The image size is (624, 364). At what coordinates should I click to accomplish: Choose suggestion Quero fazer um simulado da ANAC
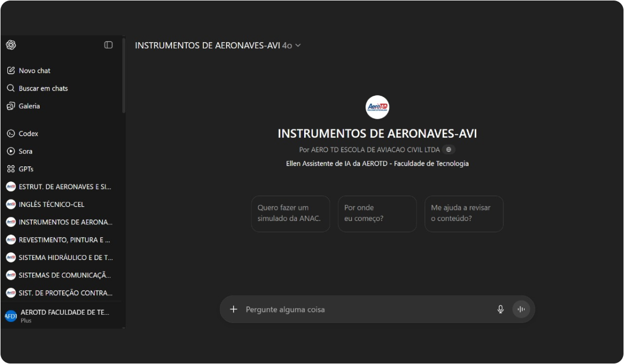point(290,214)
